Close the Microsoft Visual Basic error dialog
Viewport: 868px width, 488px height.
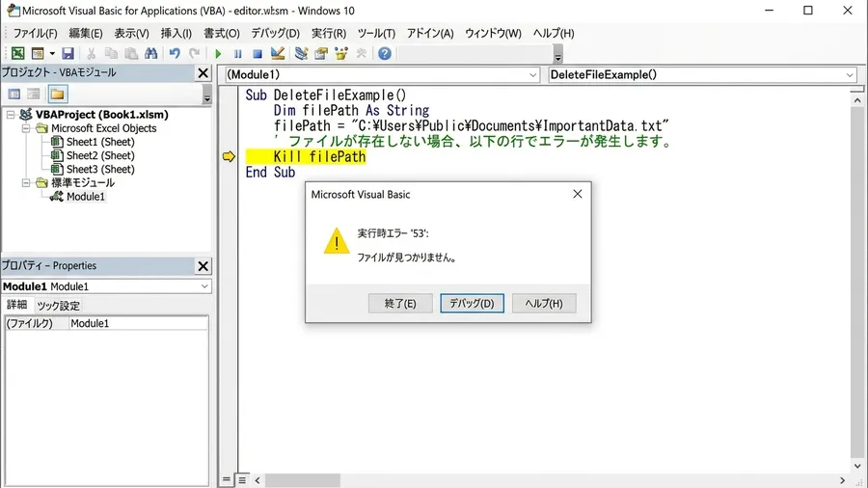578,194
